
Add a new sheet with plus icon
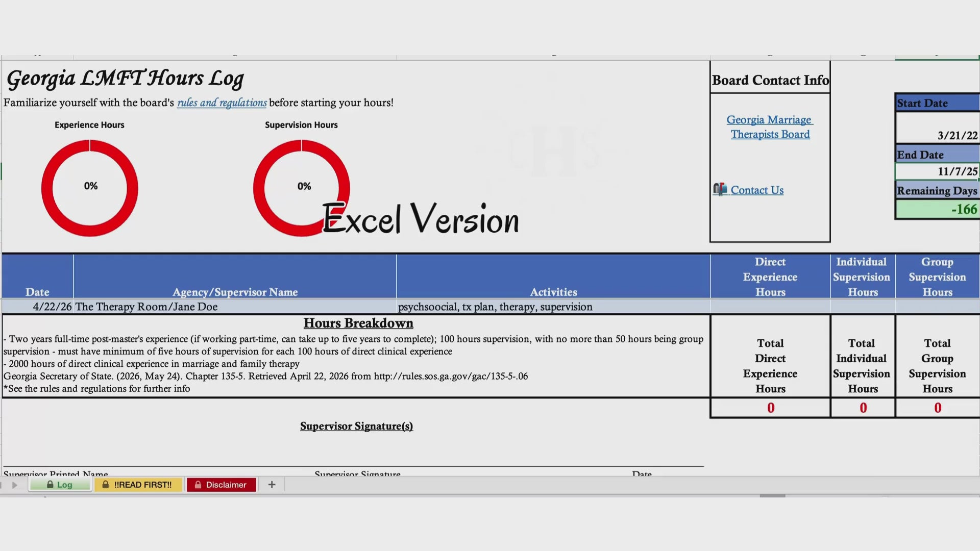pos(272,485)
